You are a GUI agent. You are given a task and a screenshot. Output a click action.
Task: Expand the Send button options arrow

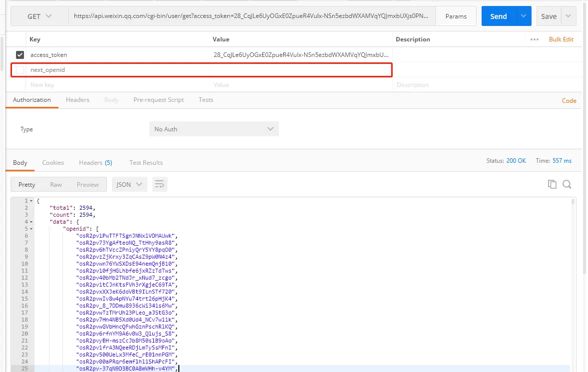click(524, 16)
